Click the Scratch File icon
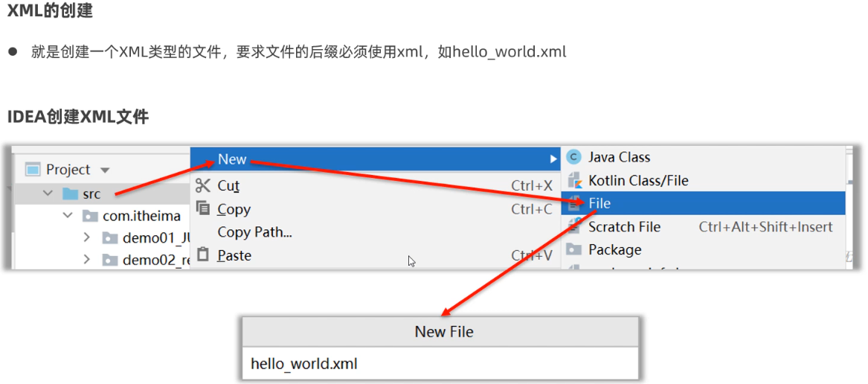The height and width of the screenshot is (384, 868). 573,226
